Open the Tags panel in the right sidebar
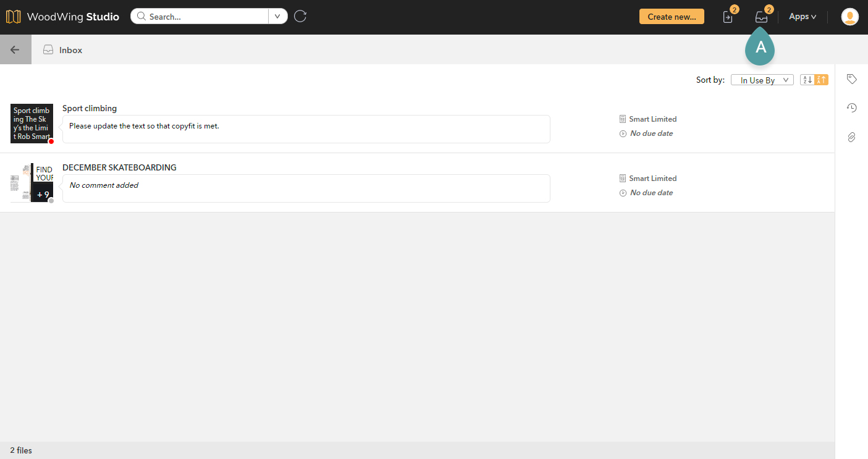Screen dimensions: 868x459 (851, 79)
